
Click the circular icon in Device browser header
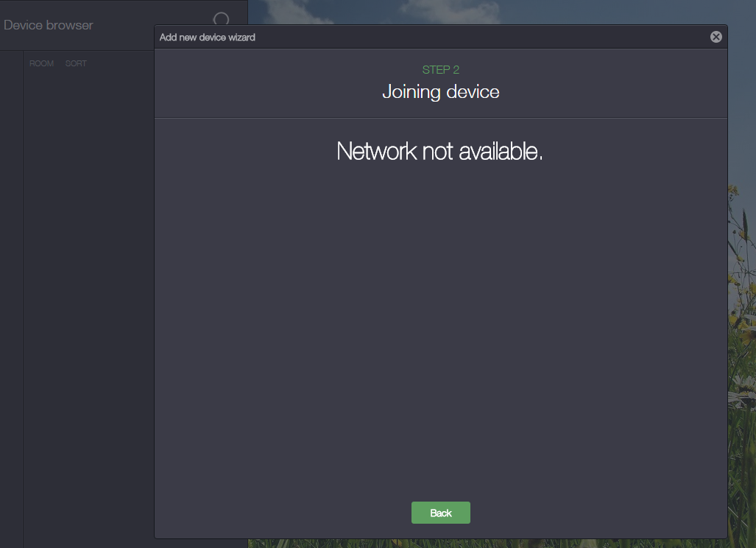pyautogui.click(x=221, y=20)
